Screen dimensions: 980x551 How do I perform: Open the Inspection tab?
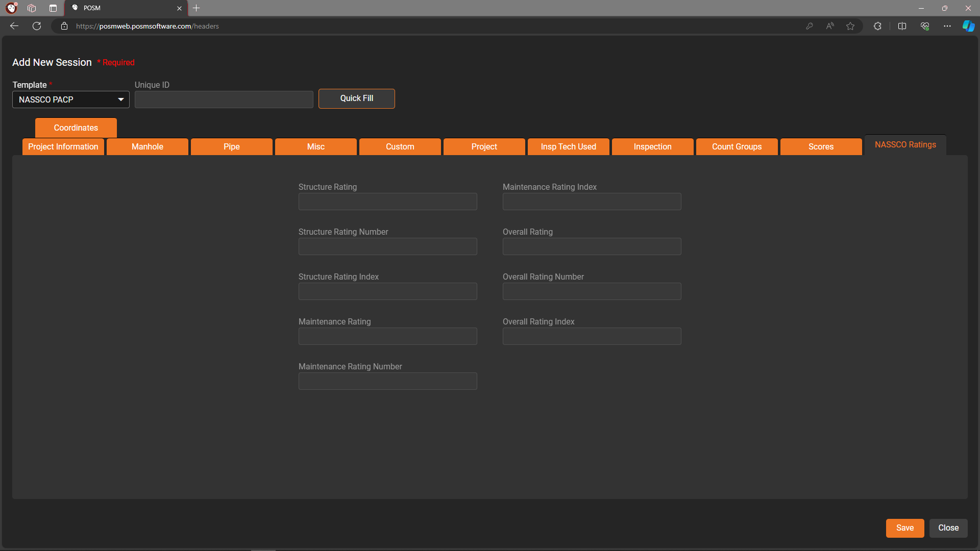pos(653,146)
